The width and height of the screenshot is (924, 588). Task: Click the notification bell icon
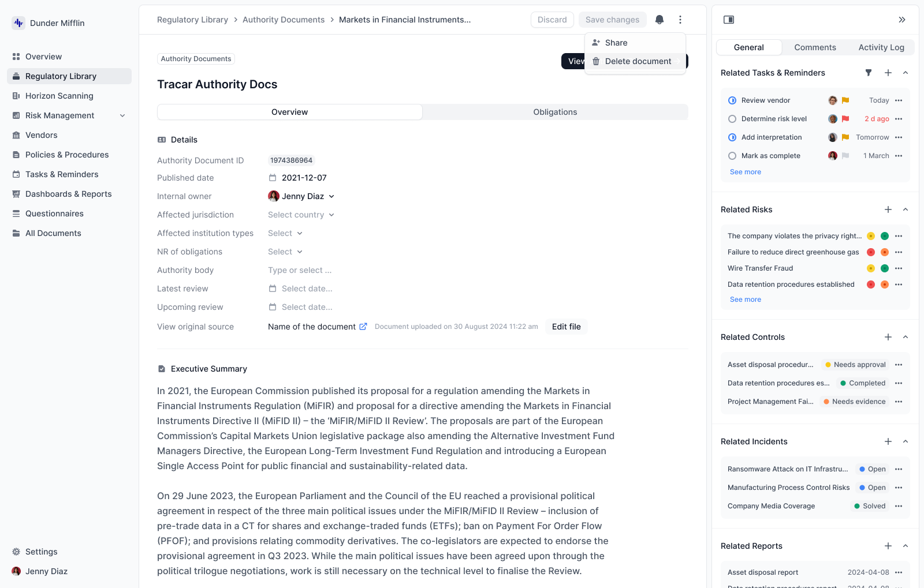tap(660, 20)
